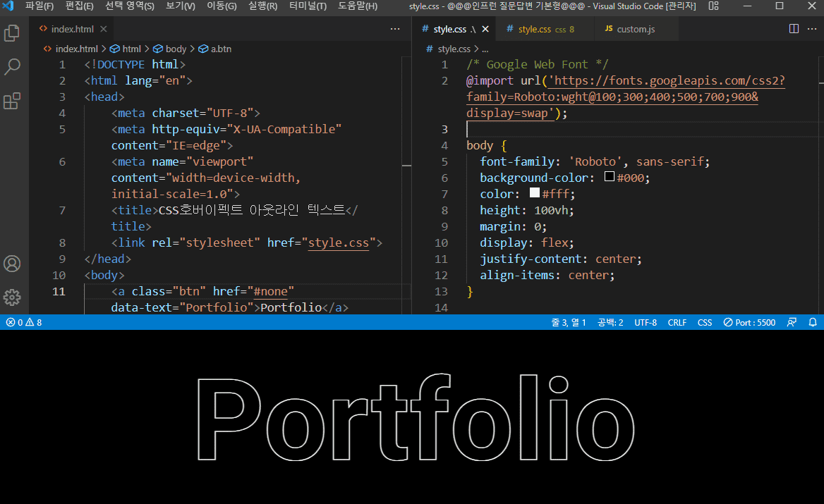Click the <body> opening tag in index.html
The width and height of the screenshot is (824, 504).
coord(104,275)
